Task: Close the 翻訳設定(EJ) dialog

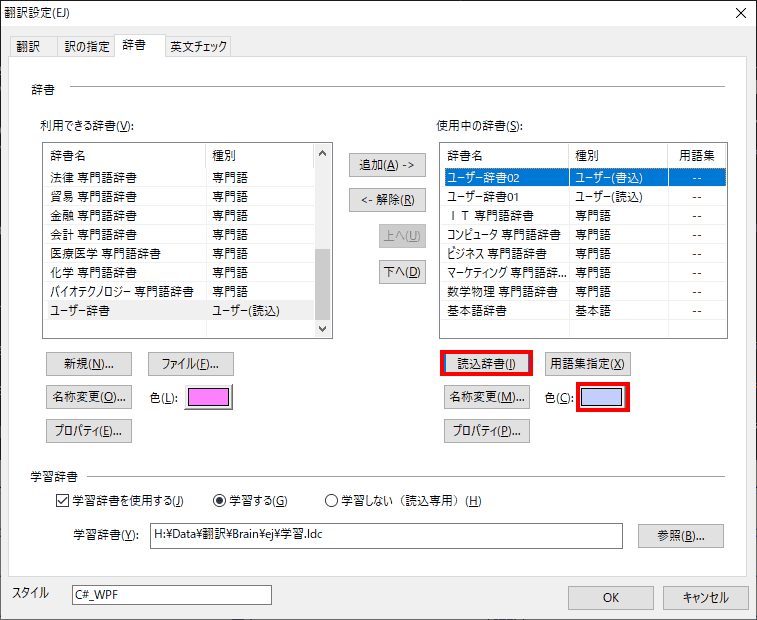Action: pos(741,13)
